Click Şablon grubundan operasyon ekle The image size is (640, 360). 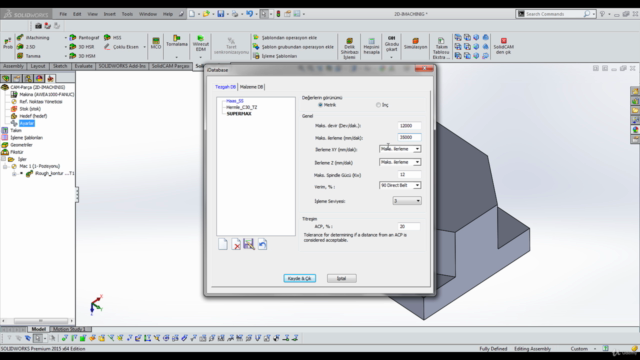293,47
